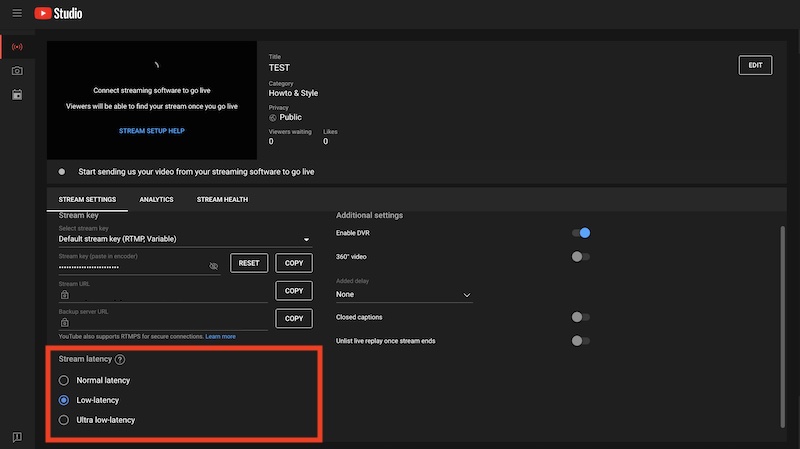The image size is (800, 449).
Task: Click the lock icon next to Backup server URL
Action: coord(64,322)
